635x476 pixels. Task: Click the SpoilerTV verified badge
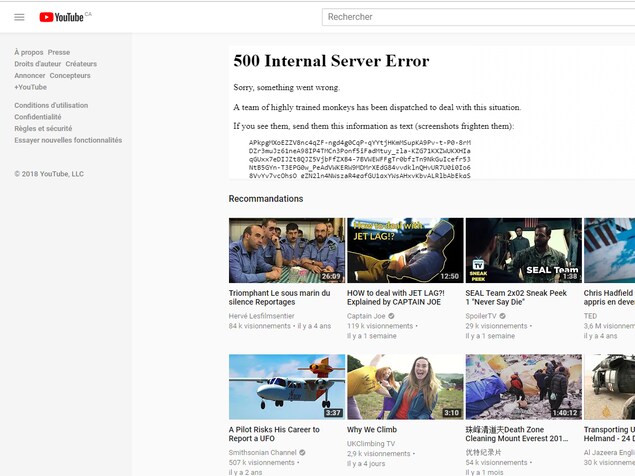point(502,316)
